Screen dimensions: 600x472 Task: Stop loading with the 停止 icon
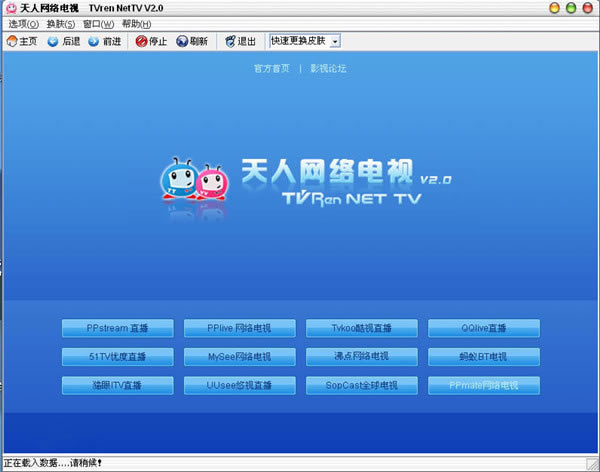tap(141, 41)
